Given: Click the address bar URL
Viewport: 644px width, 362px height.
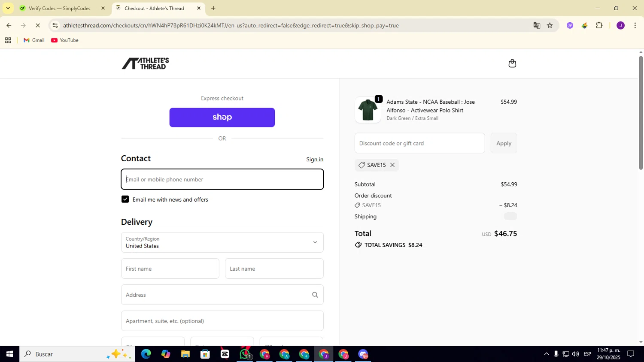Looking at the screenshot, I should pyautogui.click(x=231, y=26).
